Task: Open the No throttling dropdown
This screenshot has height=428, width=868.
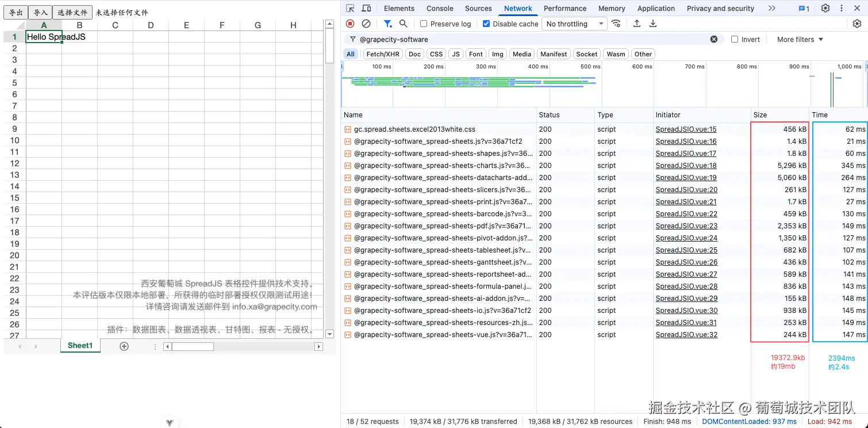Action: 574,24
